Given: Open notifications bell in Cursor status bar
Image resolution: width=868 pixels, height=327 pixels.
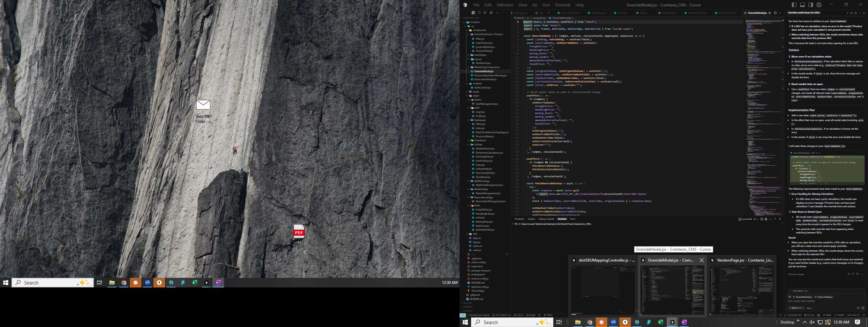Looking at the screenshot, I should pos(864,315).
